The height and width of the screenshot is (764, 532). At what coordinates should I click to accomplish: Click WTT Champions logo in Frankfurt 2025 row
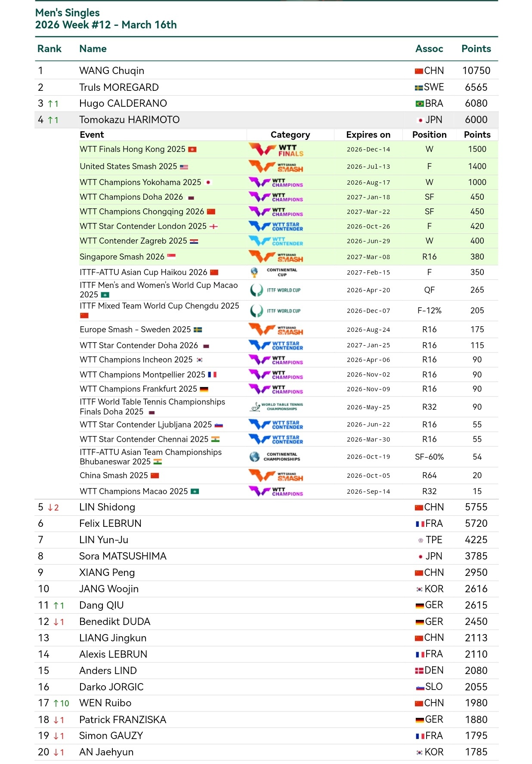276,389
